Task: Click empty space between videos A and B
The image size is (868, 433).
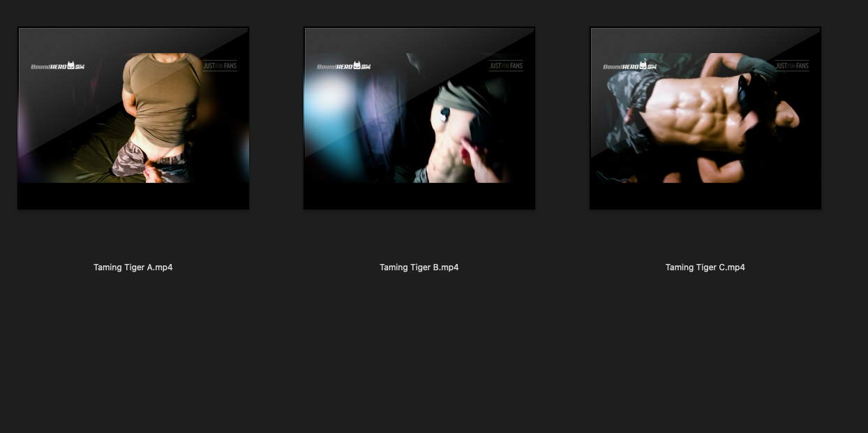Action: [x=276, y=119]
